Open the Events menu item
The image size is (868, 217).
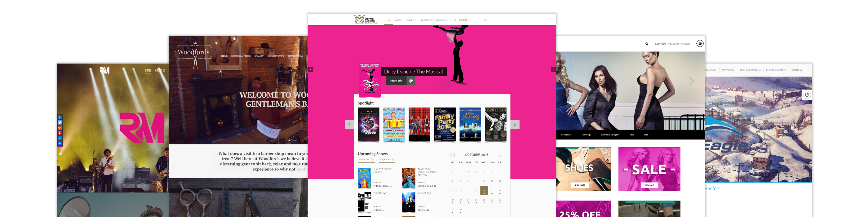pos(398,20)
